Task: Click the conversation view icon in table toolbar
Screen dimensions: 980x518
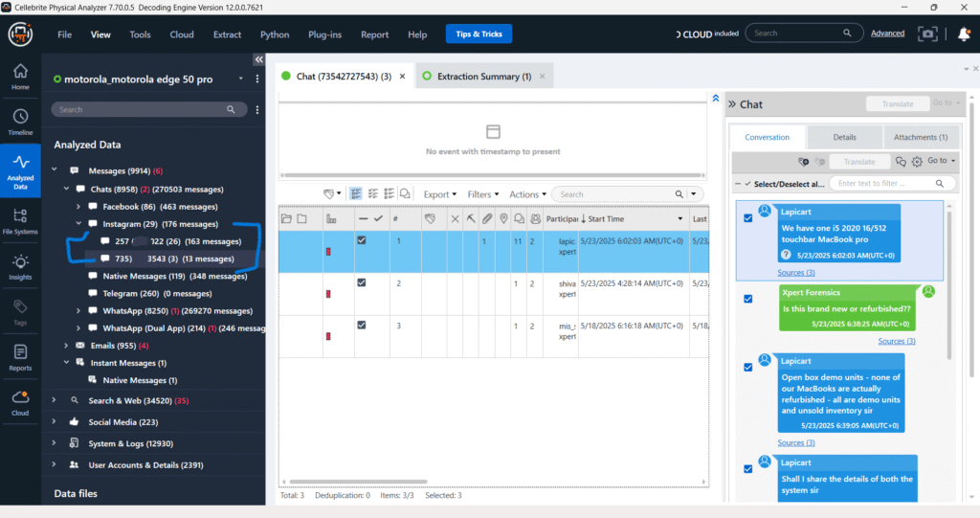Action: (405, 194)
